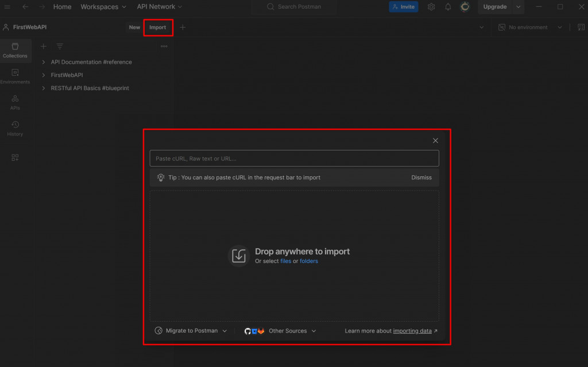Click the New button
Image resolution: width=588 pixels, height=367 pixels.
pyautogui.click(x=134, y=28)
